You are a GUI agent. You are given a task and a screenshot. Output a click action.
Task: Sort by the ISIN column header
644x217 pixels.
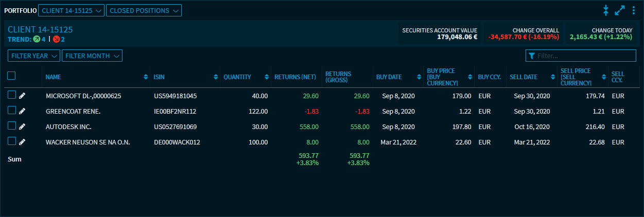click(x=159, y=77)
